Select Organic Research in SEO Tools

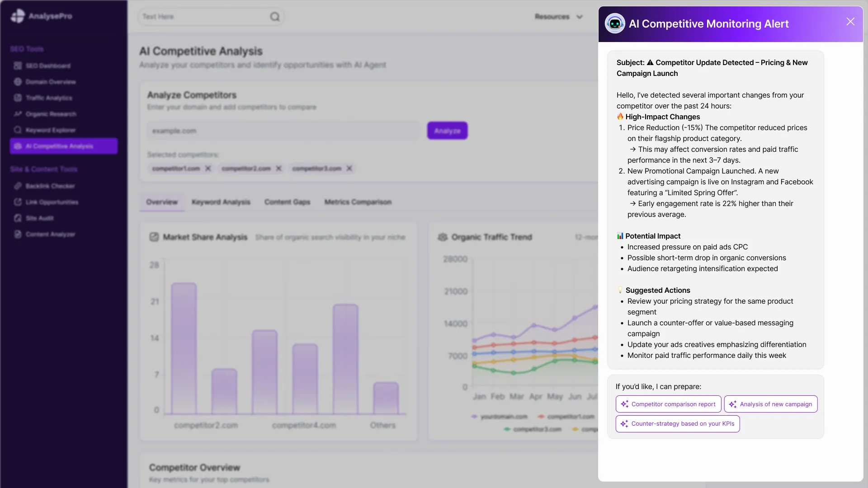51,114
